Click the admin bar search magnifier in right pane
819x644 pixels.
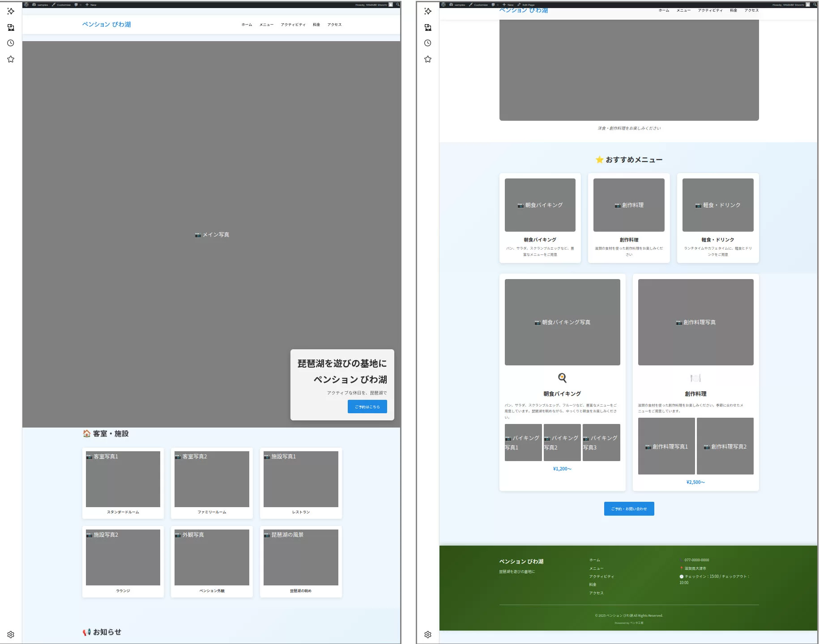815,4
